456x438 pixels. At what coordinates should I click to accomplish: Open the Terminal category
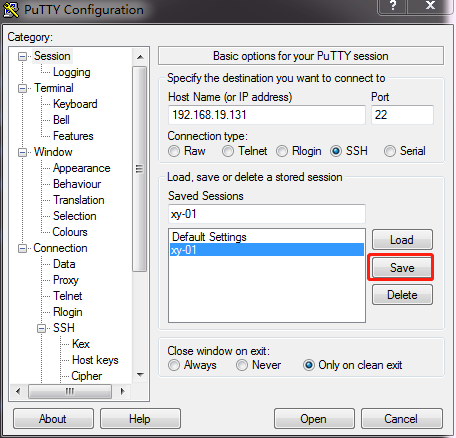[54, 88]
